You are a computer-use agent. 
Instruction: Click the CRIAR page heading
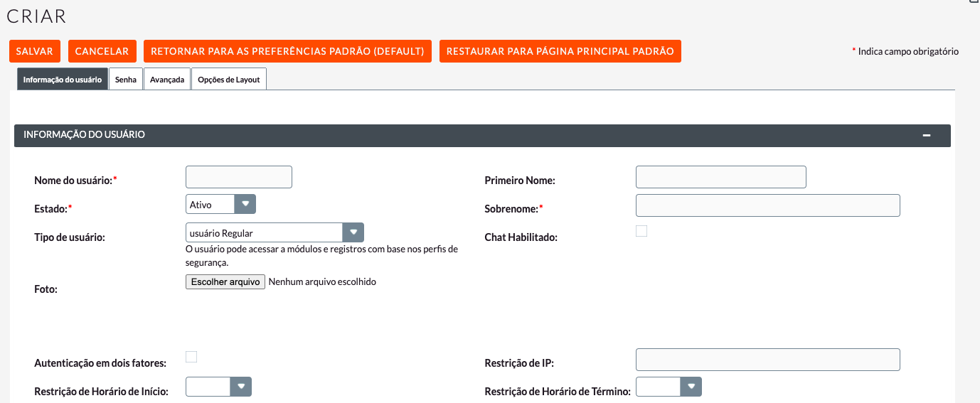36,16
